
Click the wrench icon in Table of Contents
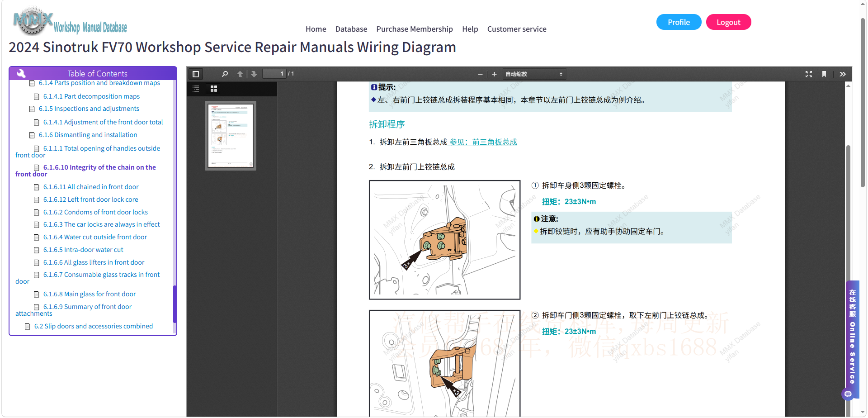click(21, 73)
